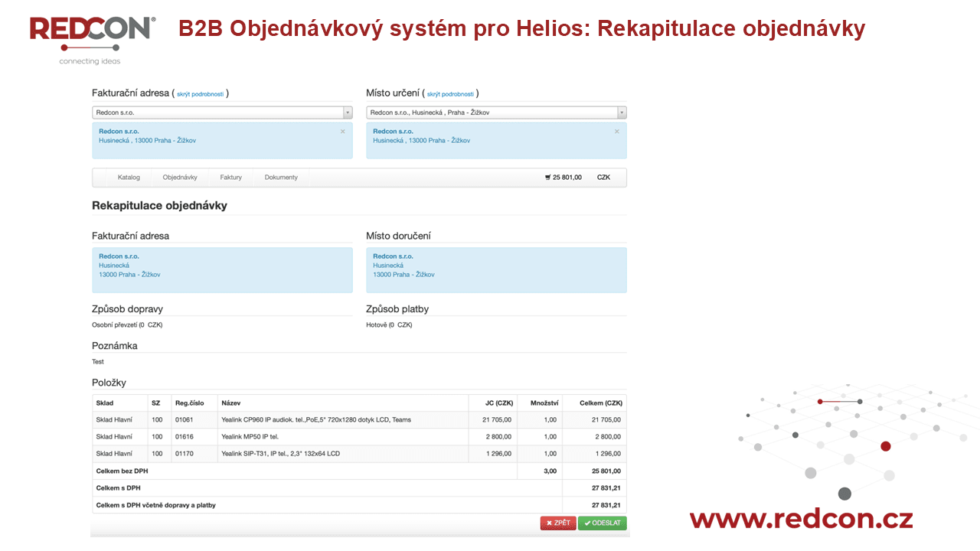Click registration number 01061

pyautogui.click(x=184, y=420)
